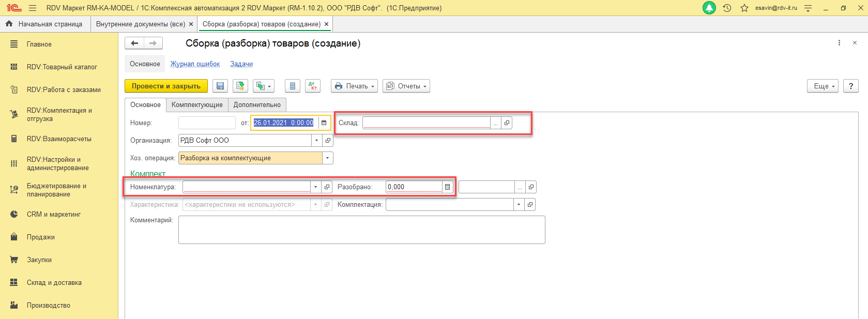Open the Склад item card icon
Viewport: 868px width, 319px height.
507,123
